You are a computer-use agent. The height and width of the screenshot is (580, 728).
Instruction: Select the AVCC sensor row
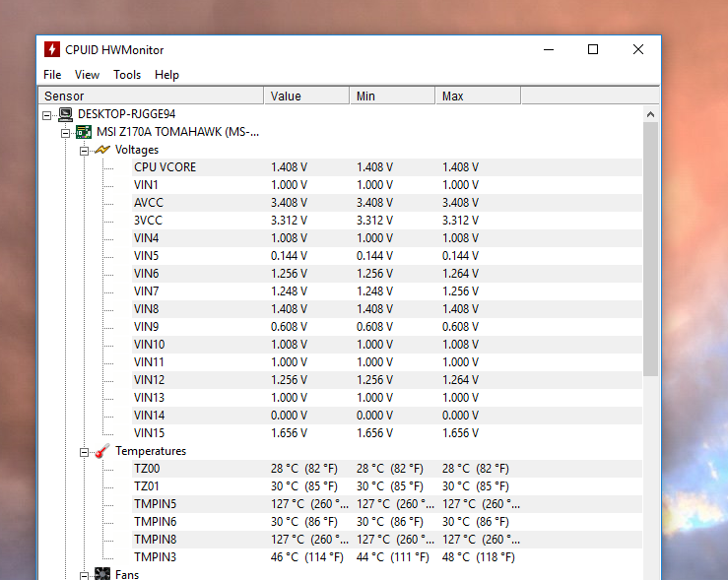click(387, 203)
